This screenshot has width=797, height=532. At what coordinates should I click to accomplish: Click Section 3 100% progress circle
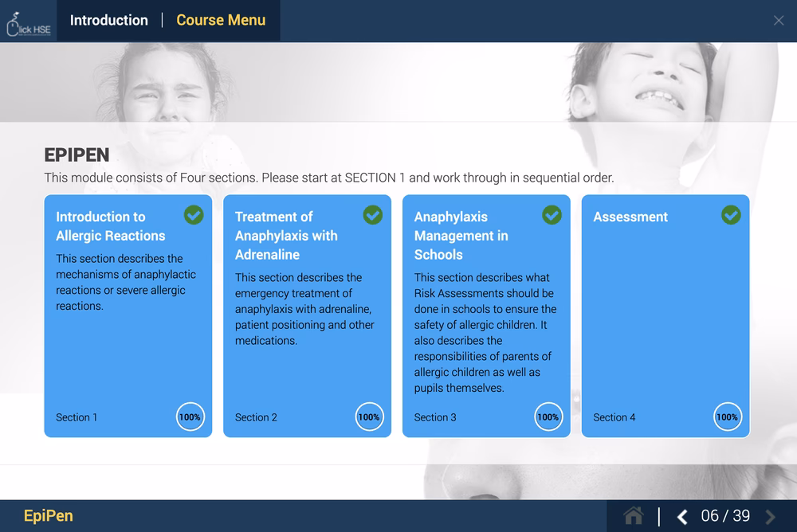(548, 417)
